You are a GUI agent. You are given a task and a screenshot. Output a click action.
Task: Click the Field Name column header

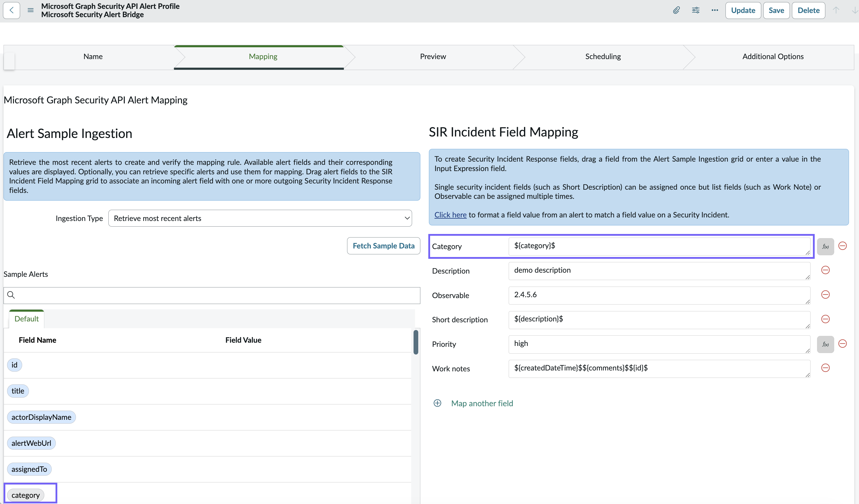coord(38,340)
